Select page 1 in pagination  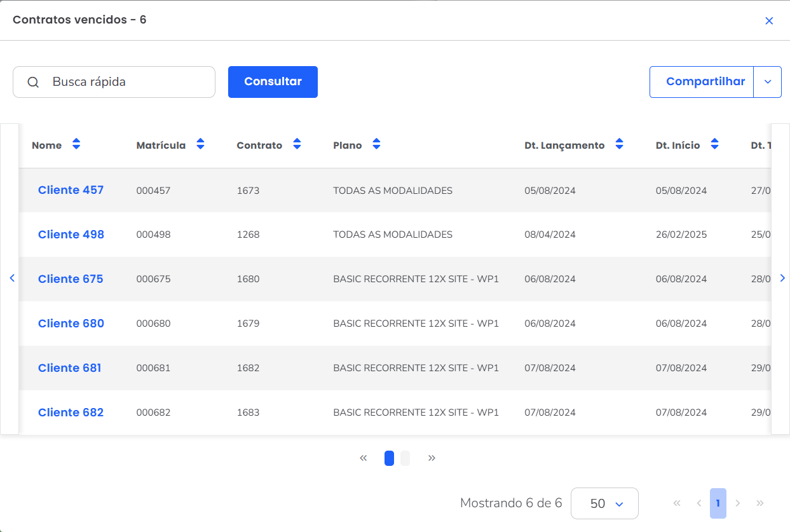(718, 503)
